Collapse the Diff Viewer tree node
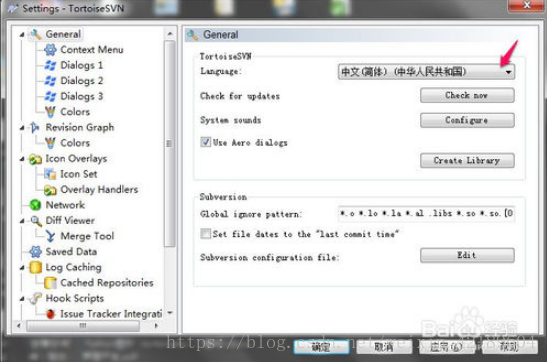Screen dimensions: 547x362 tap(22, 221)
